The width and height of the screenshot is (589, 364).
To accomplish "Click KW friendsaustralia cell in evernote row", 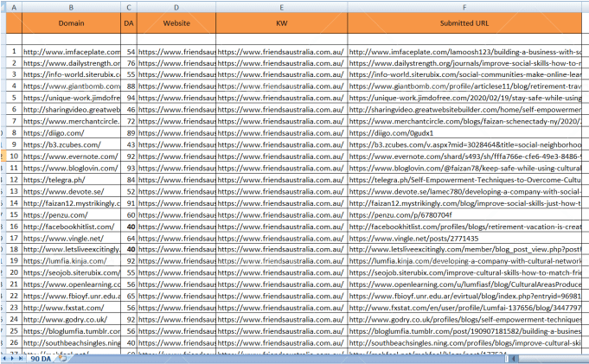I will [x=282, y=156].
